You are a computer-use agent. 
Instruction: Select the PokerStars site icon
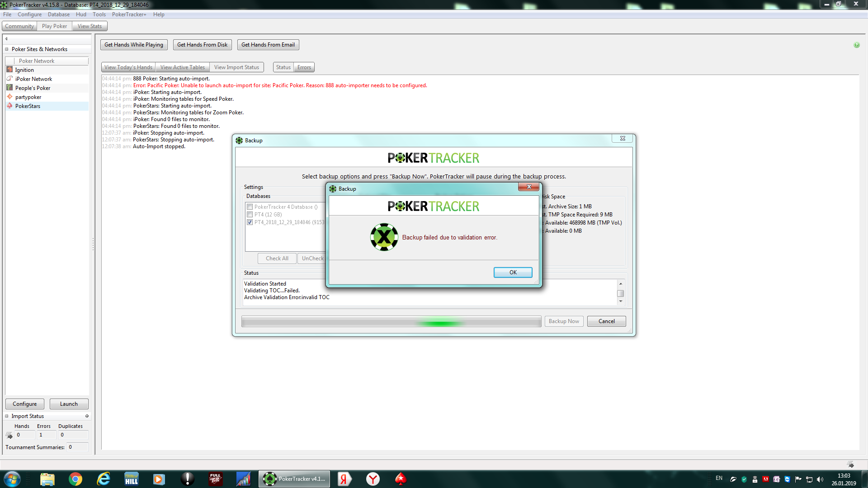9,106
